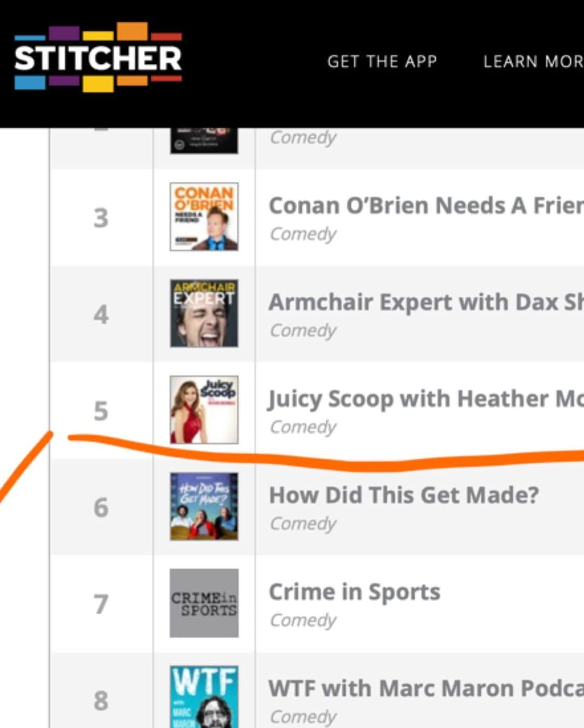Open Juicy Scoop with Heather title link
The height and width of the screenshot is (728, 584).
tap(426, 399)
